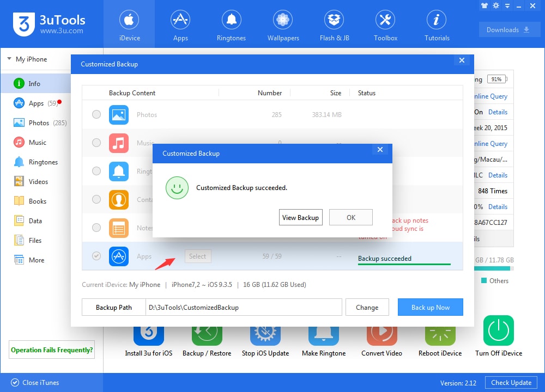Image resolution: width=545 pixels, height=392 pixels.
Task: Open the Apps section in top toolbar
Action: tap(180, 25)
